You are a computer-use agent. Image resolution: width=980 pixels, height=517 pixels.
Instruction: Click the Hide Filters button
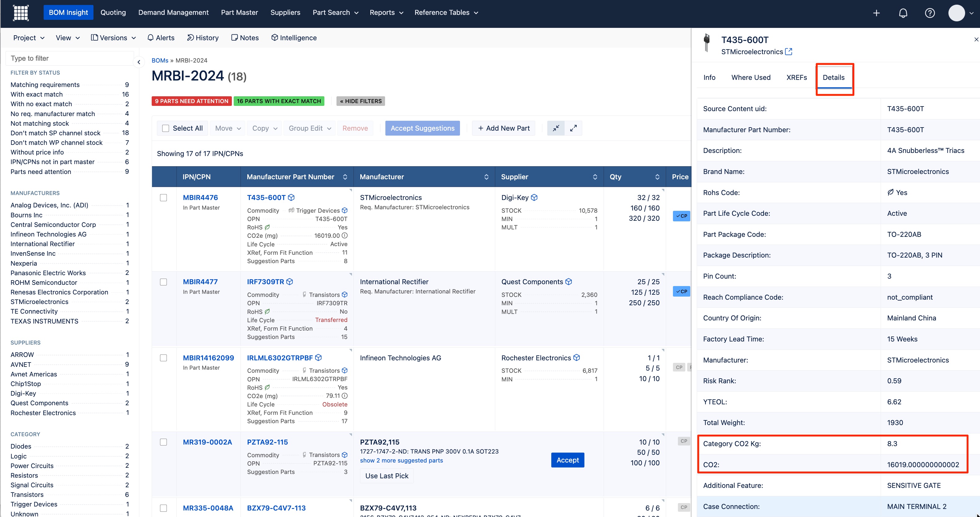[361, 101]
